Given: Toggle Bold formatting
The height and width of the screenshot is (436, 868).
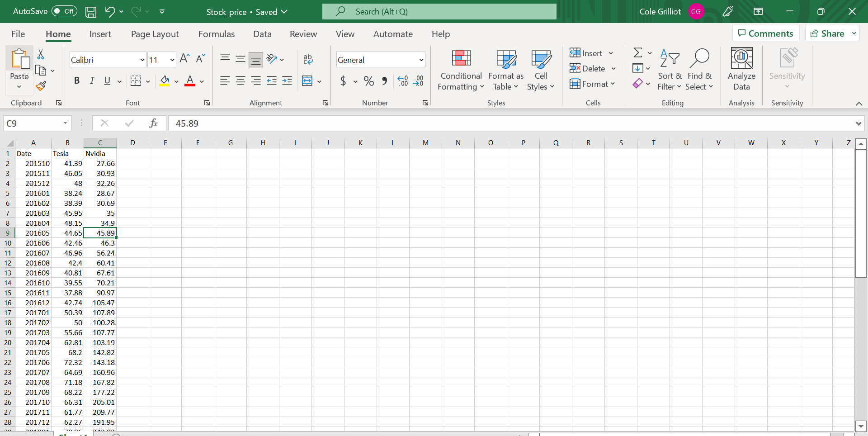Looking at the screenshot, I should 77,81.
